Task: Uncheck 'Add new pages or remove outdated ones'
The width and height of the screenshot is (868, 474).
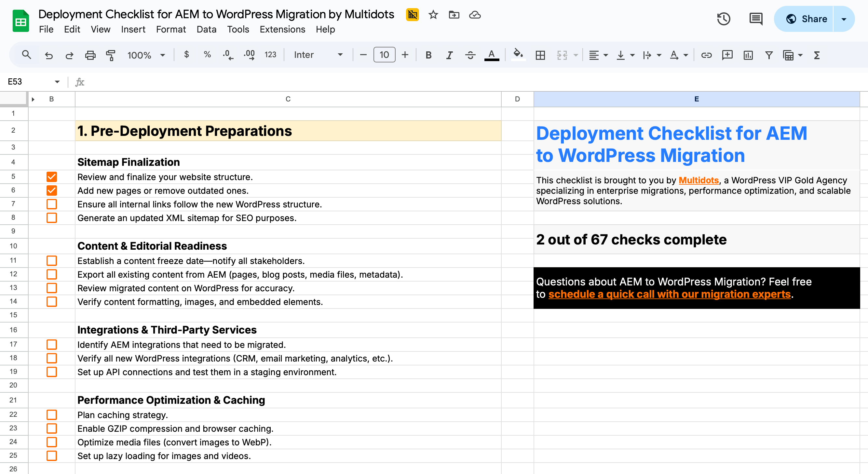Action: (51, 191)
